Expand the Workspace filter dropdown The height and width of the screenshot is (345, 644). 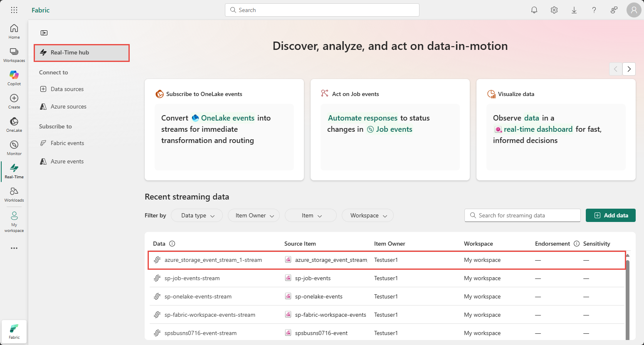pyautogui.click(x=368, y=215)
